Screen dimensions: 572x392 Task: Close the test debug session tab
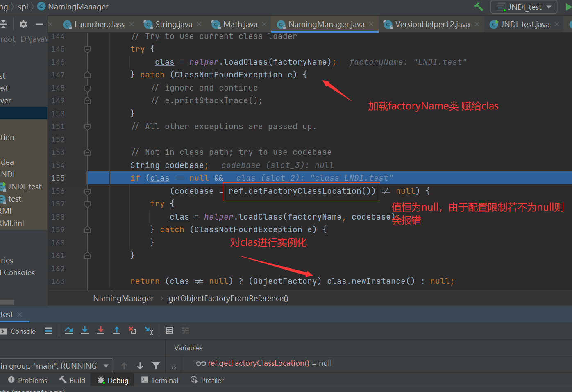20,315
